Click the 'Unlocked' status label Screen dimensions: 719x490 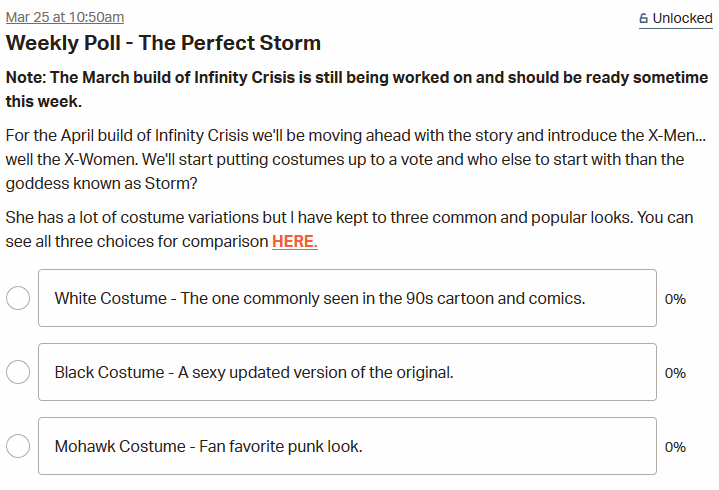tap(683, 18)
